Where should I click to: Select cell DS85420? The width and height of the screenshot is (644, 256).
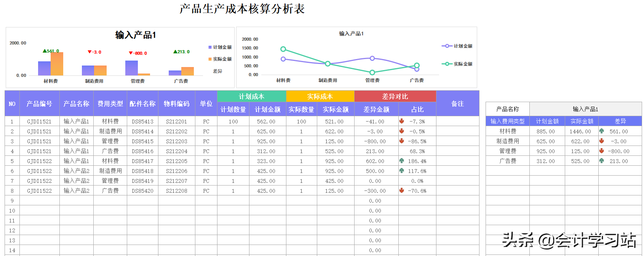click(x=142, y=191)
